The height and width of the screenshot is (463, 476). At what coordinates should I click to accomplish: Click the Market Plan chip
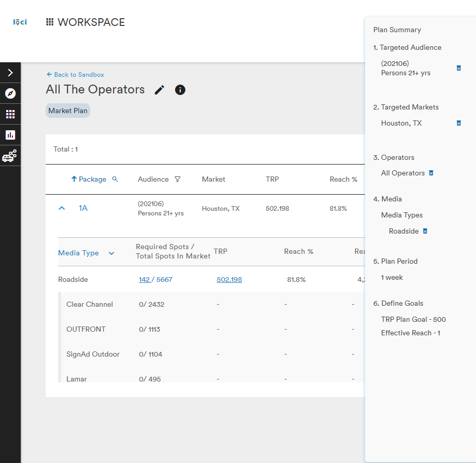(x=68, y=111)
